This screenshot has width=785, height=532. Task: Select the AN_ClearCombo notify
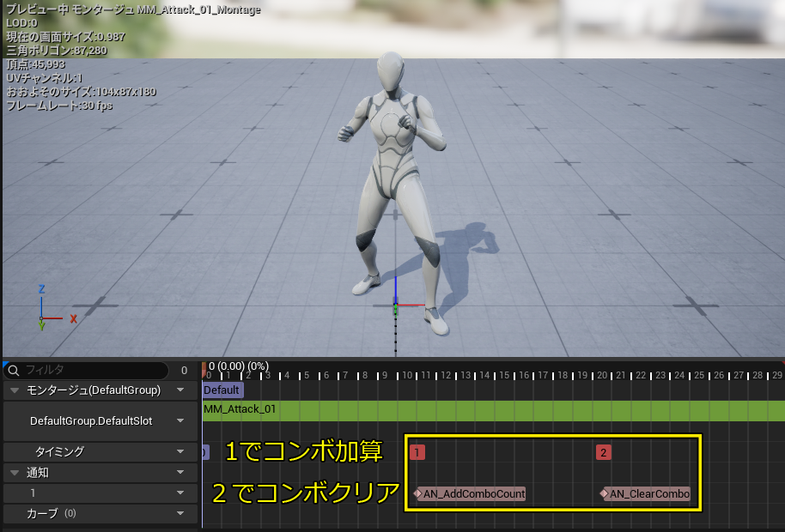pyautogui.click(x=645, y=494)
